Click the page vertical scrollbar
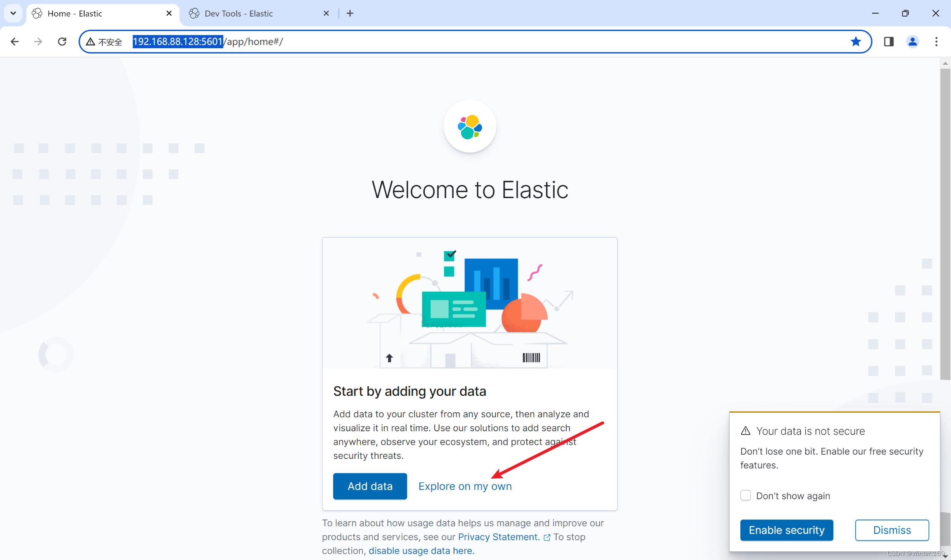Viewport: 951px width, 560px height. [945, 224]
